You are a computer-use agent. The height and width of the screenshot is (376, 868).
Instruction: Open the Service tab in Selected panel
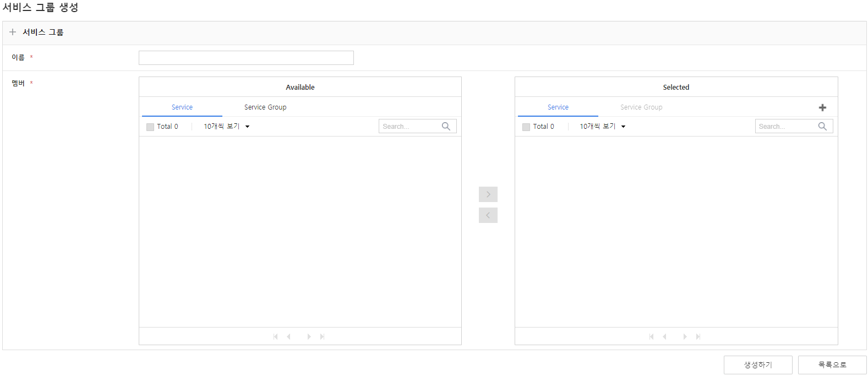tap(558, 107)
